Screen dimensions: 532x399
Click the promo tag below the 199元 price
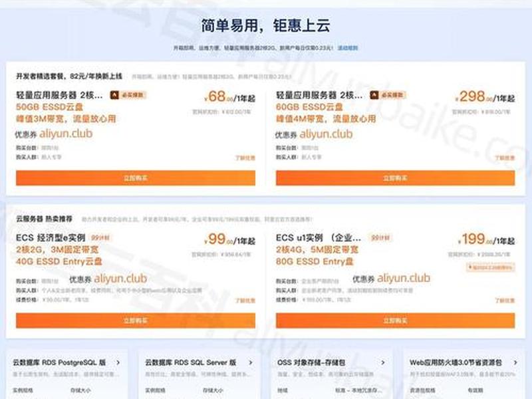pyautogui.click(x=491, y=267)
